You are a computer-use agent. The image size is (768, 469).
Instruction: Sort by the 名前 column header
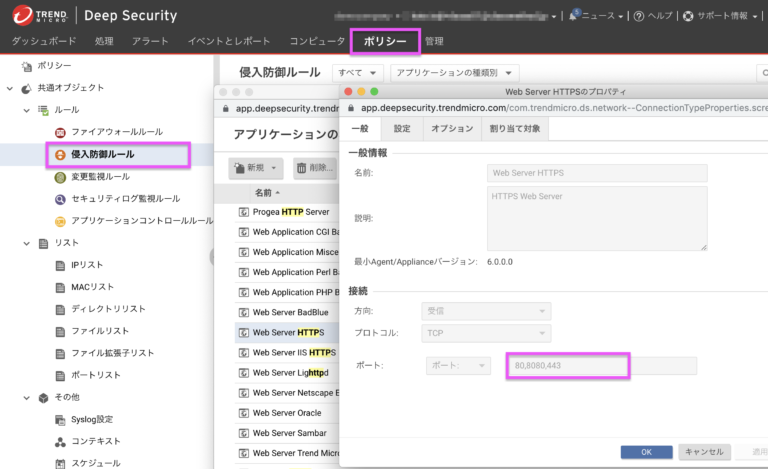(x=267, y=193)
